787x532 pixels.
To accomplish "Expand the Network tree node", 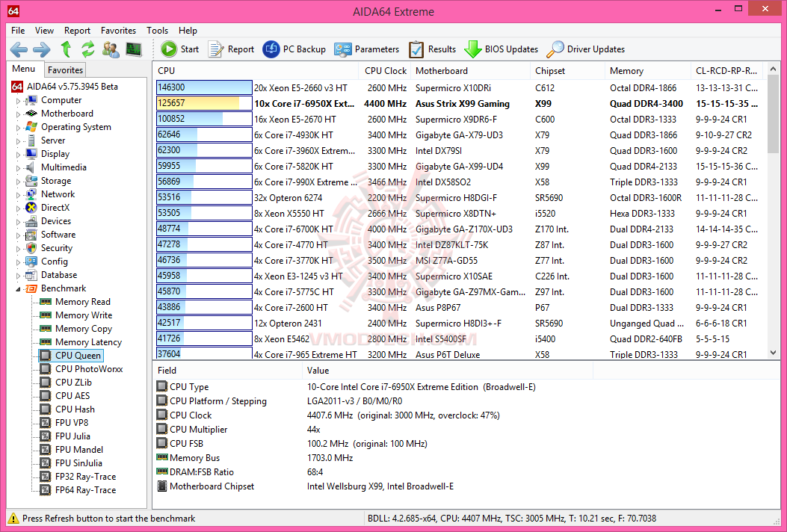I will (x=18, y=195).
